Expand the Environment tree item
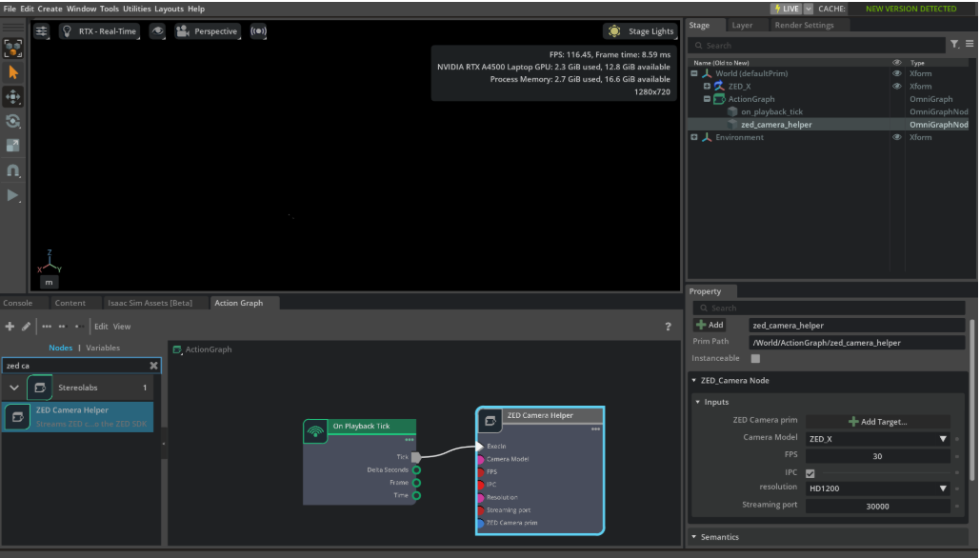 (694, 138)
